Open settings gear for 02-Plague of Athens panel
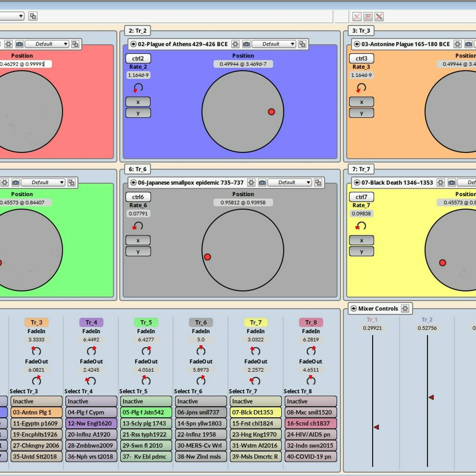Screen dimensions: 476x476 tap(235, 44)
